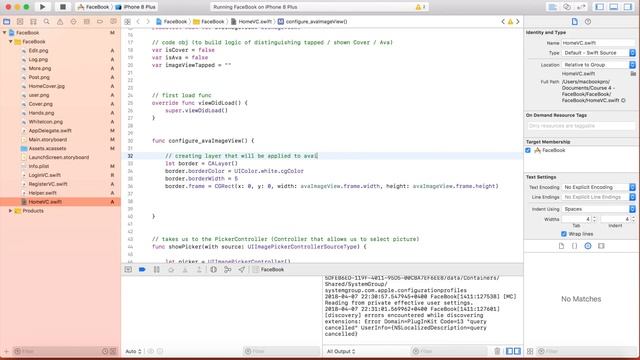Open the Text Encoding dropdown
The image size is (640, 360).
[x=599, y=187]
